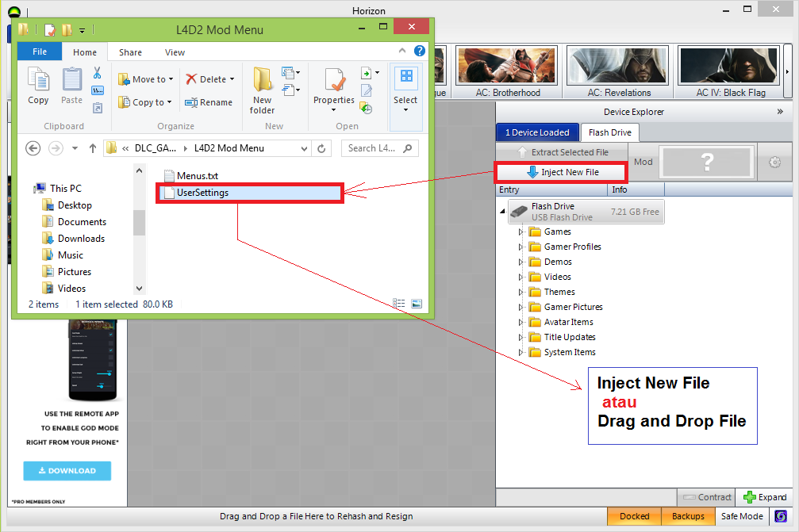799x532 pixels.
Task: Open the New item icon dropdown
Action: [290, 73]
